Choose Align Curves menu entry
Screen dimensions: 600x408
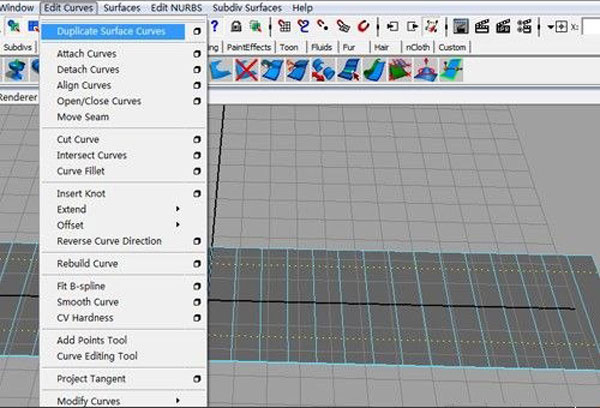[84, 85]
